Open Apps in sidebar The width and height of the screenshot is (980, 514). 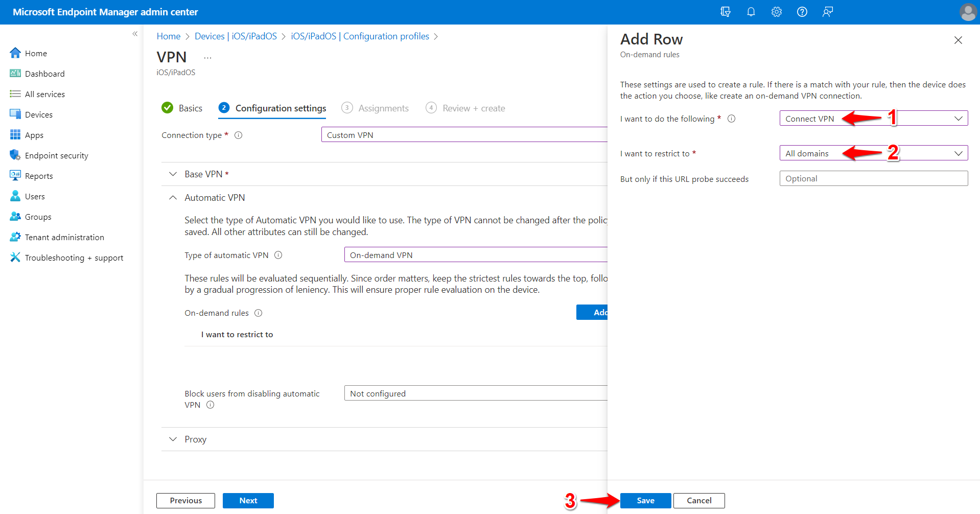pyautogui.click(x=34, y=135)
